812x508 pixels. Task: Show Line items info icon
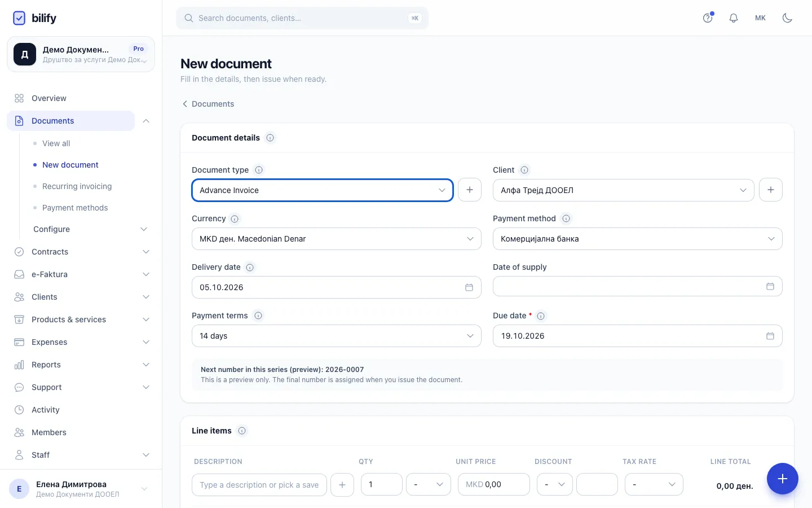tap(242, 431)
